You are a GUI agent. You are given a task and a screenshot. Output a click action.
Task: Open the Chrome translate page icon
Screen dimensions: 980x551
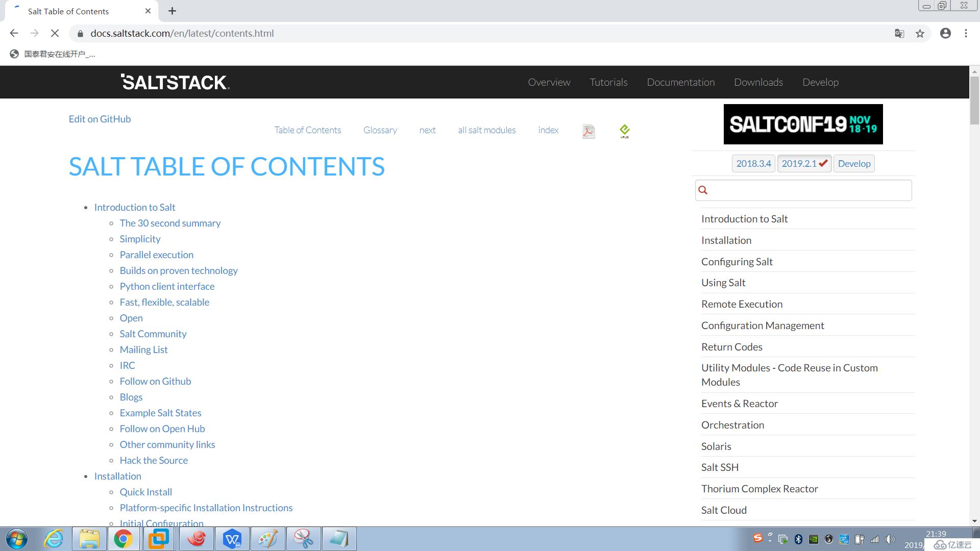[x=899, y=33]
